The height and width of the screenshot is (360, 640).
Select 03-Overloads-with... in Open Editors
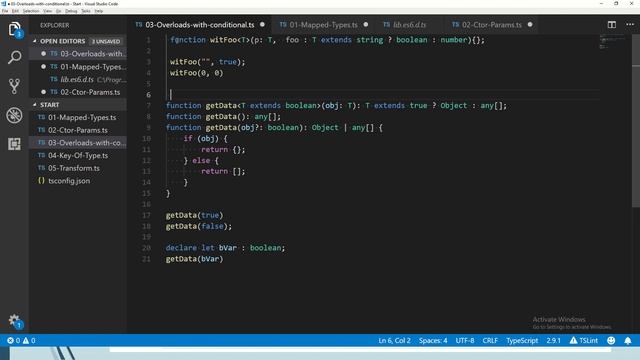point(78,53)
